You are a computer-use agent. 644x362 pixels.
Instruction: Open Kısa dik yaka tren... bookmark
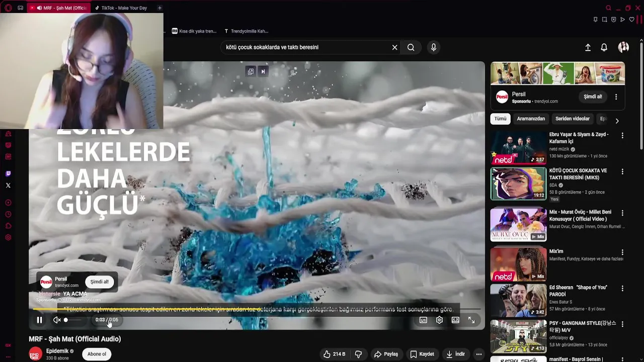click(194, 31)
